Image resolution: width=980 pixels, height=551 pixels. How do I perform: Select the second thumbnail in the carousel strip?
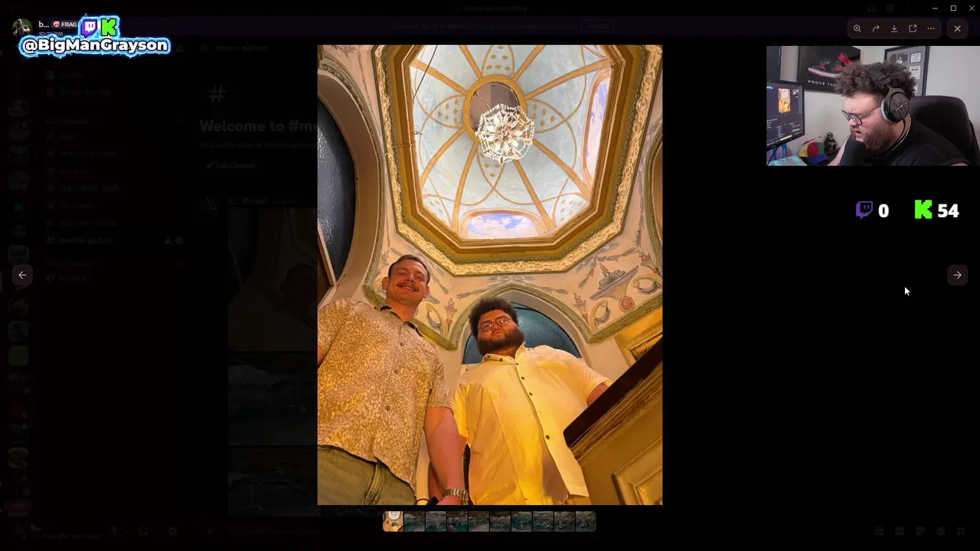pyautogui.click(x=414, y=521)
